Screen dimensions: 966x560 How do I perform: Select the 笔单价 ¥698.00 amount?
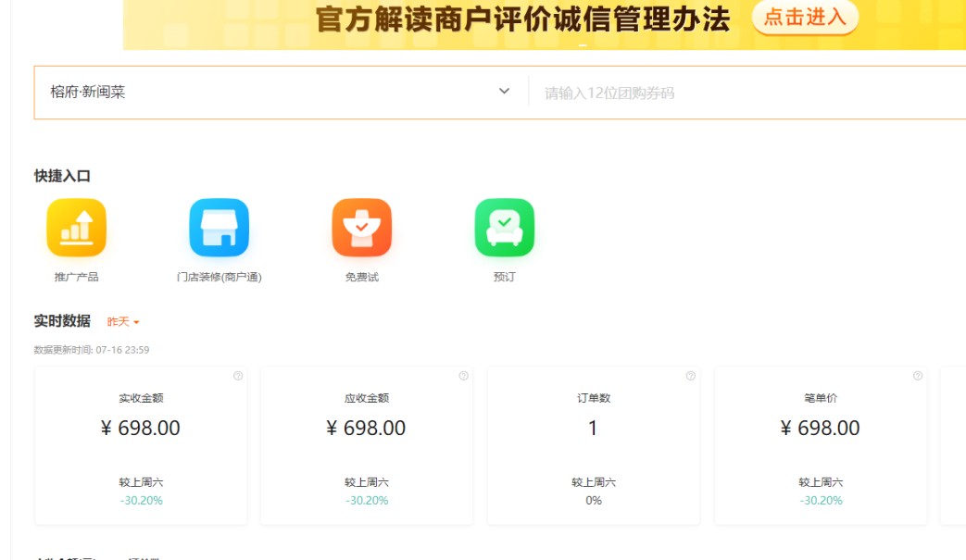pos(821,429)
